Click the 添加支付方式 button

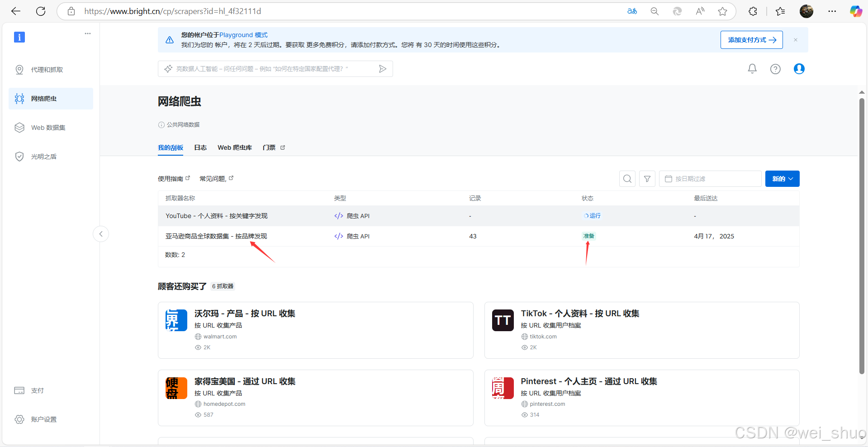[751, 40]
